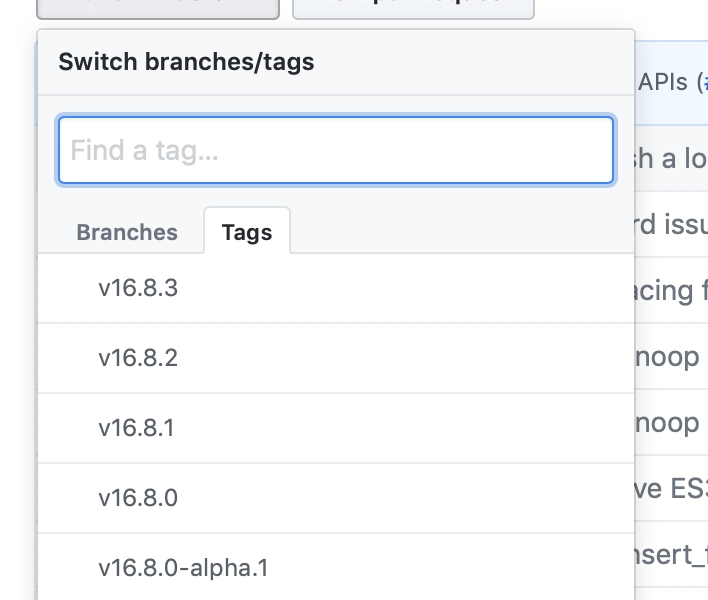Open the upper "noop" commit message

671,357
